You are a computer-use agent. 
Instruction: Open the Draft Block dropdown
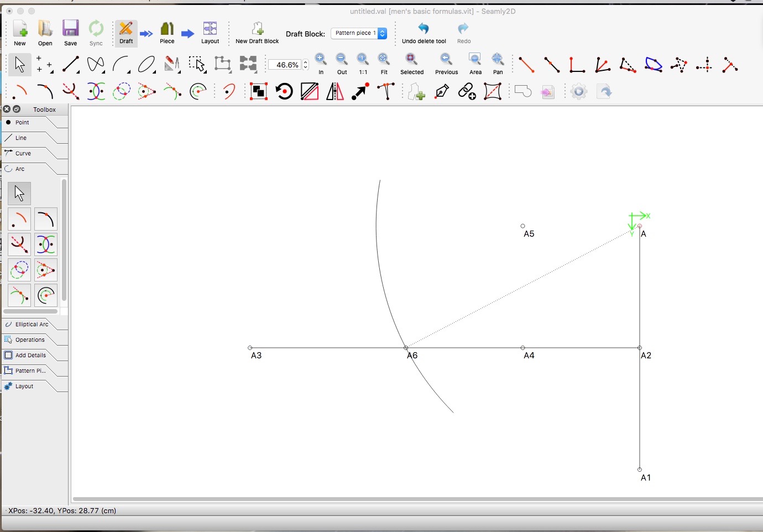click(359, 34)
